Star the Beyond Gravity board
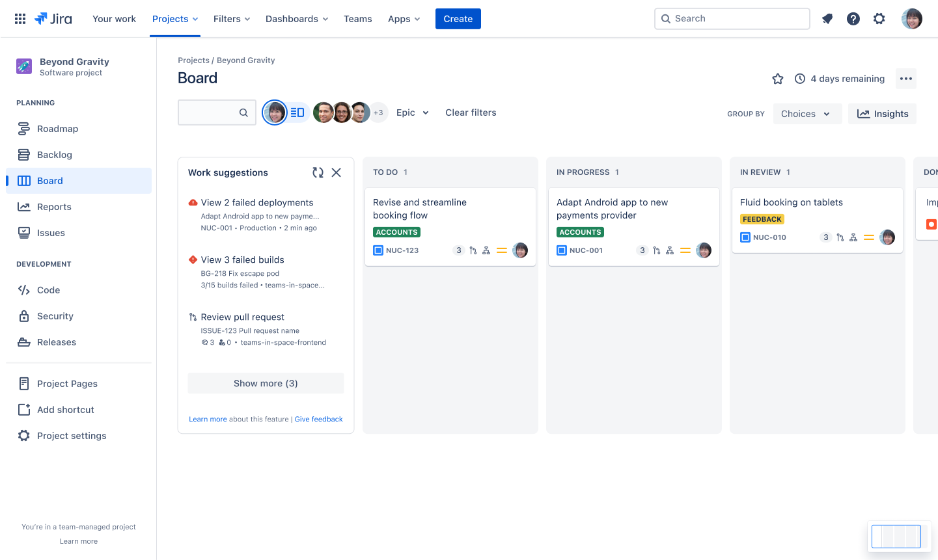The height and width of the screenshot is (560, 938). [x=778, y=78]
